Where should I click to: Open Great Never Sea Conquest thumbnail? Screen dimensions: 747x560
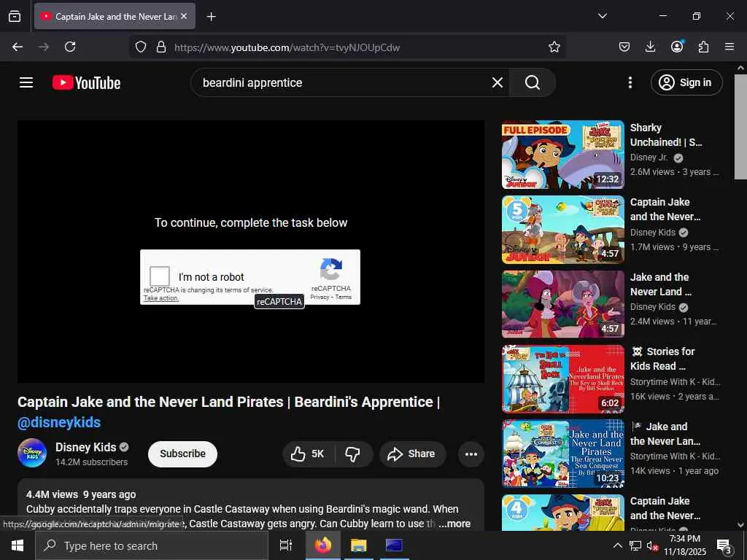(562, 454)
